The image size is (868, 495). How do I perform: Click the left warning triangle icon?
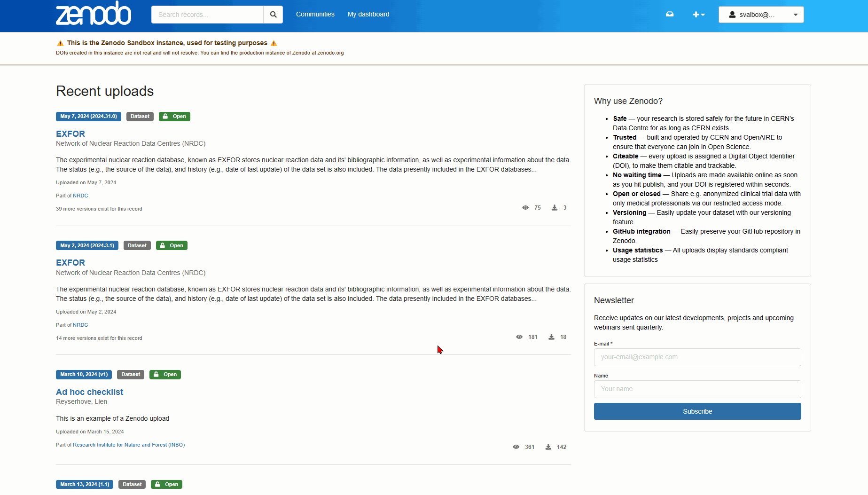60,43
